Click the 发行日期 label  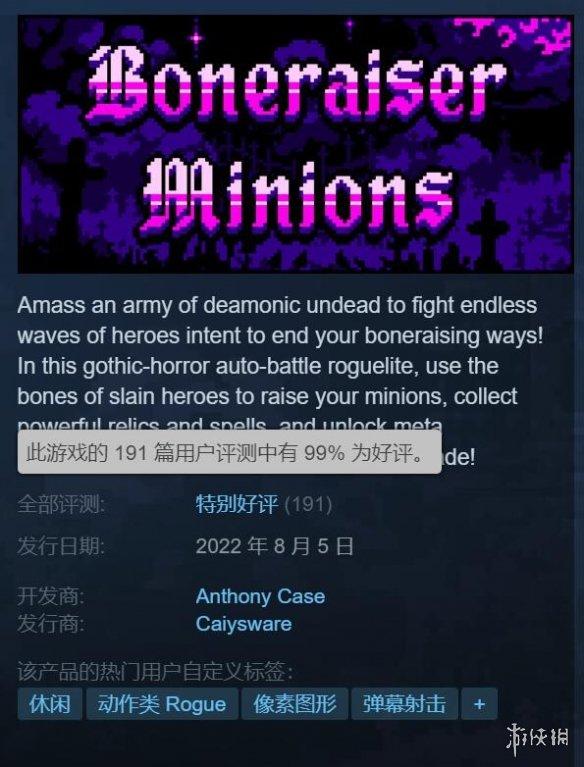[x=61, y=546]
